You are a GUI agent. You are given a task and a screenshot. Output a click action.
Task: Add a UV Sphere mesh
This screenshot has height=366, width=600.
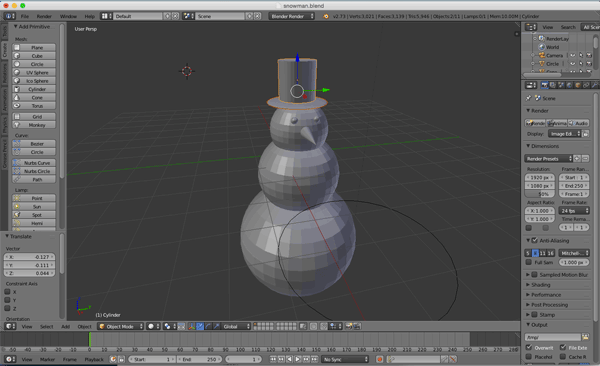(34, 72)
